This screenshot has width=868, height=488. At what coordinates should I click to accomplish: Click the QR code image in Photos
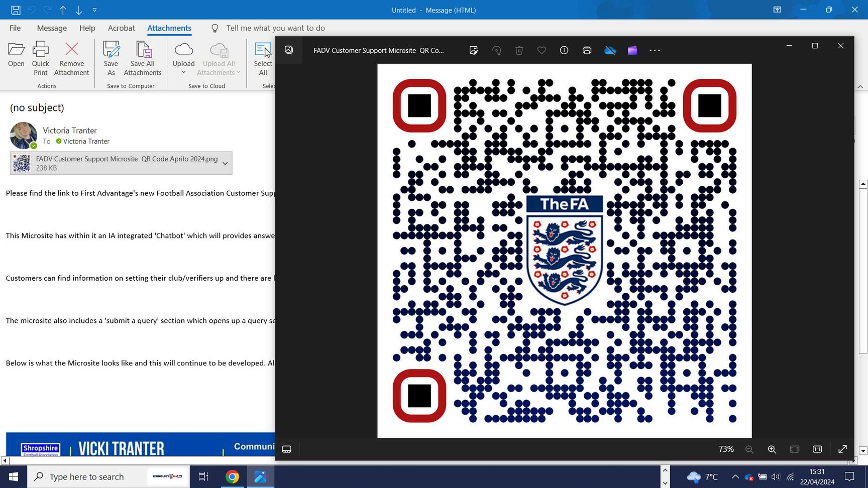565,251
